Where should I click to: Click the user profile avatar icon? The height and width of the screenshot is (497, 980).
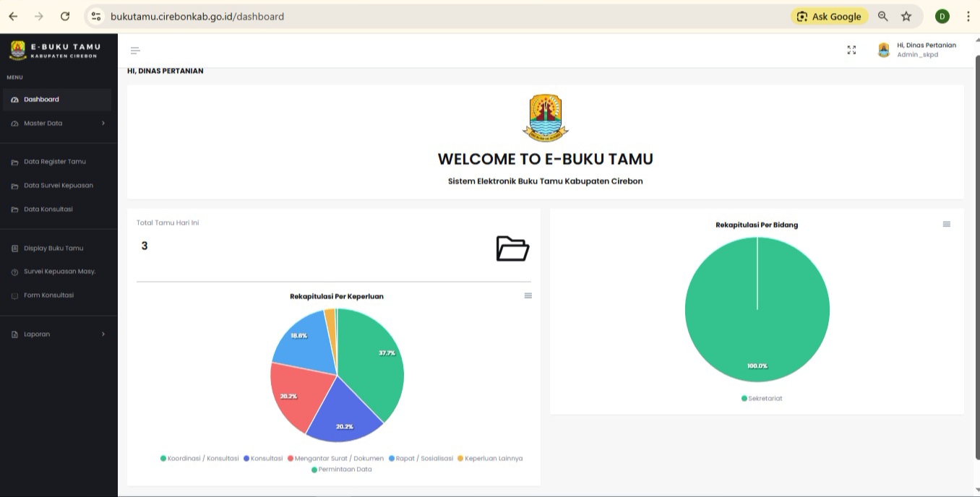click(x=883, y=50)
